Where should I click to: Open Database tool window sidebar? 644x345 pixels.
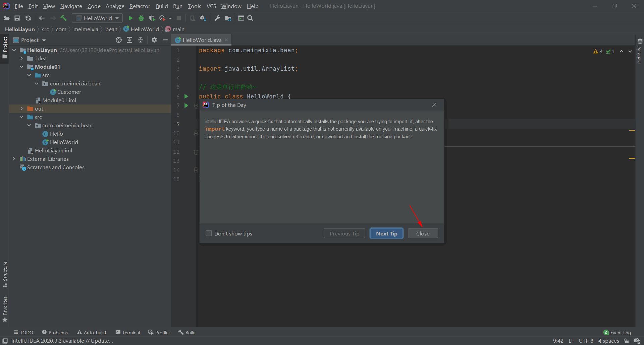coord(640,52)
